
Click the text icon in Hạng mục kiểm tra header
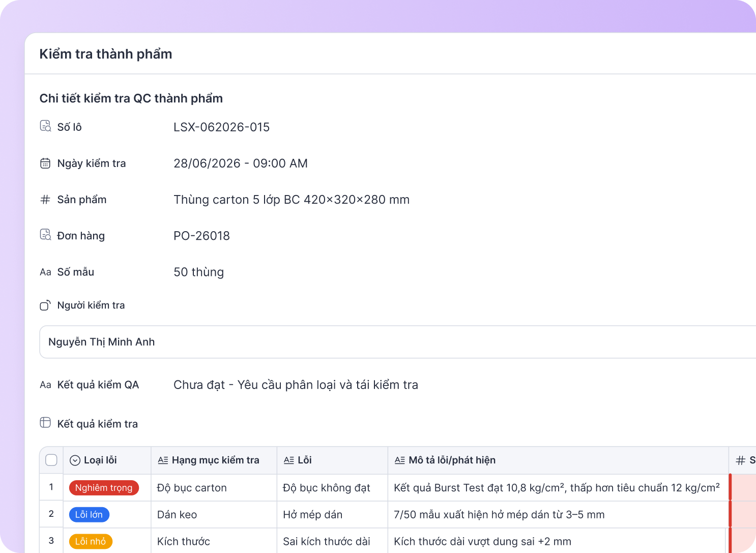click(x=163, y=460)
